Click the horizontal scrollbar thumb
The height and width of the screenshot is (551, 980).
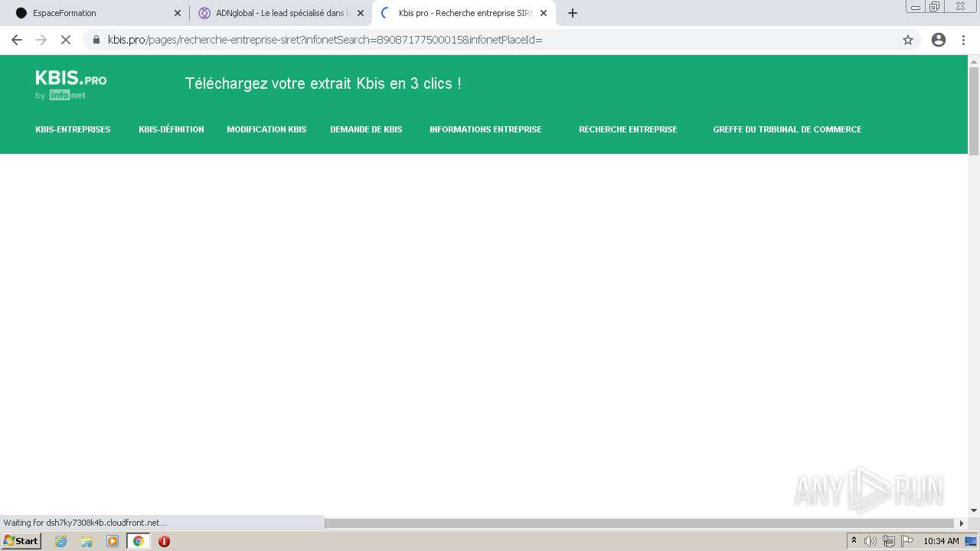point(640,523)
